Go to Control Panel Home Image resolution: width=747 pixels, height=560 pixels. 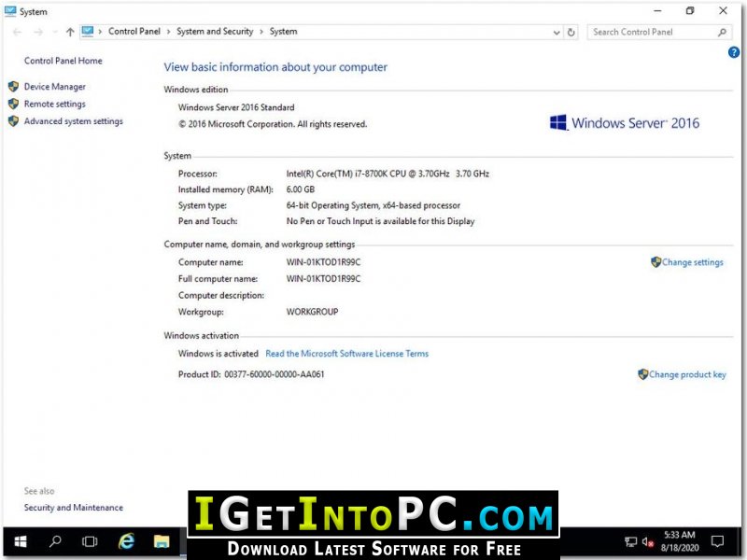click(63, 61)
